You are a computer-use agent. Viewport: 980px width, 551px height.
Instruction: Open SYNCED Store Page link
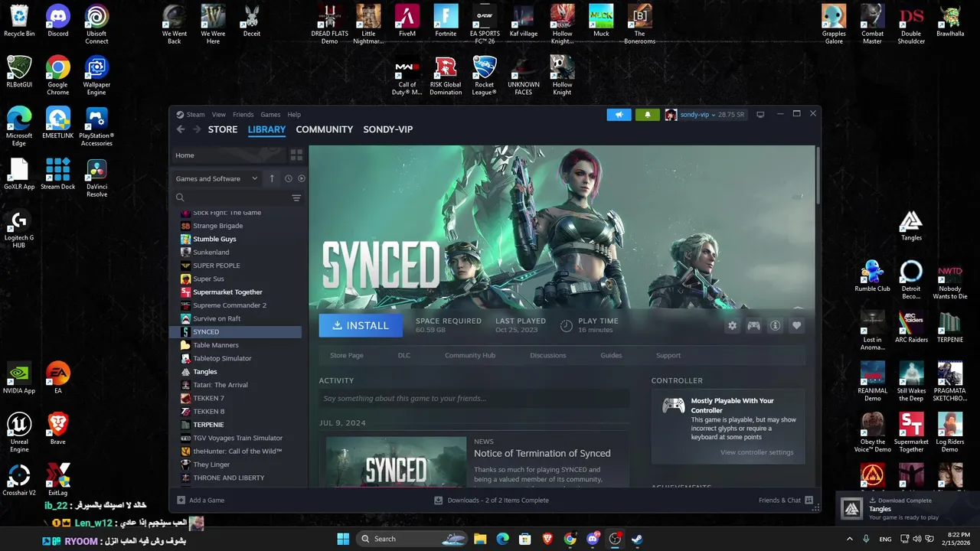click(x=347, y=355)
